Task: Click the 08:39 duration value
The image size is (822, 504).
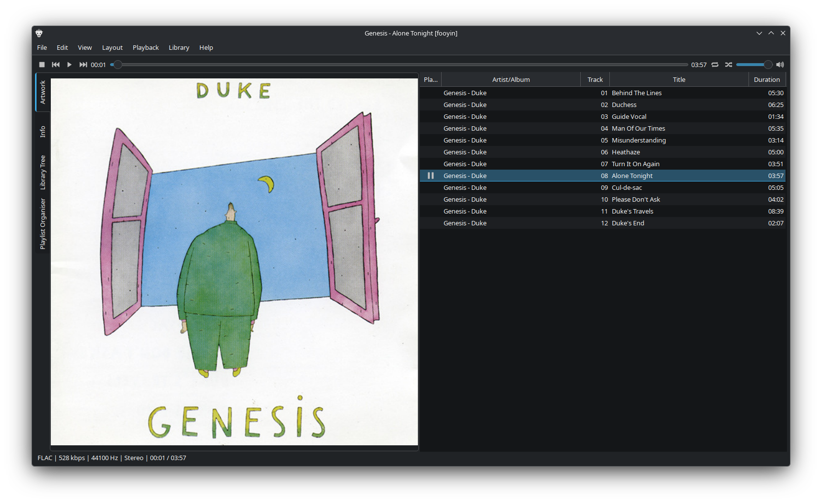Action: click(x=776, y=211)
